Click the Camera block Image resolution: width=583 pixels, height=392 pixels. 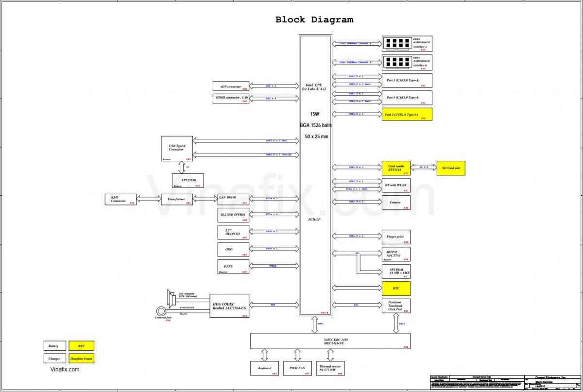point(396,203)
